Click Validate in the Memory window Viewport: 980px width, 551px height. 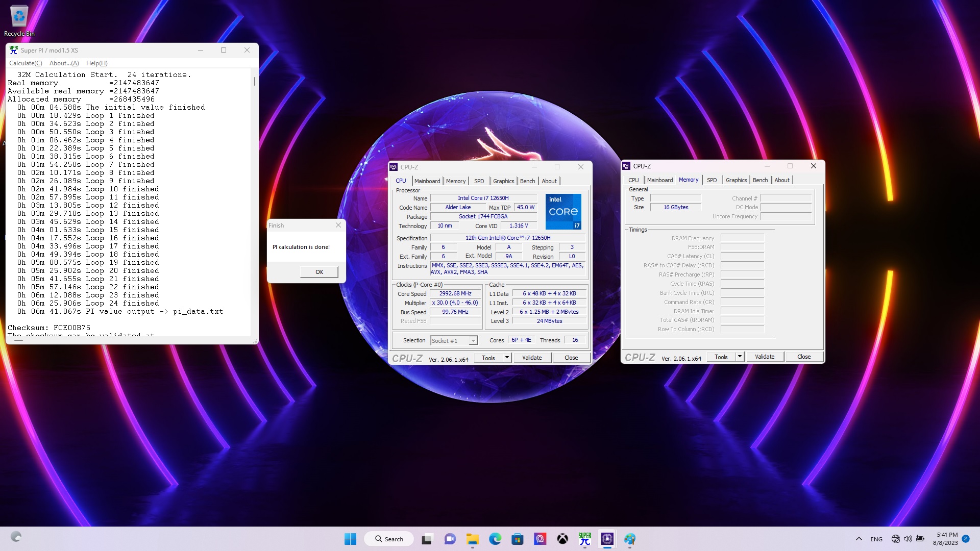click(x=765, y=357)
